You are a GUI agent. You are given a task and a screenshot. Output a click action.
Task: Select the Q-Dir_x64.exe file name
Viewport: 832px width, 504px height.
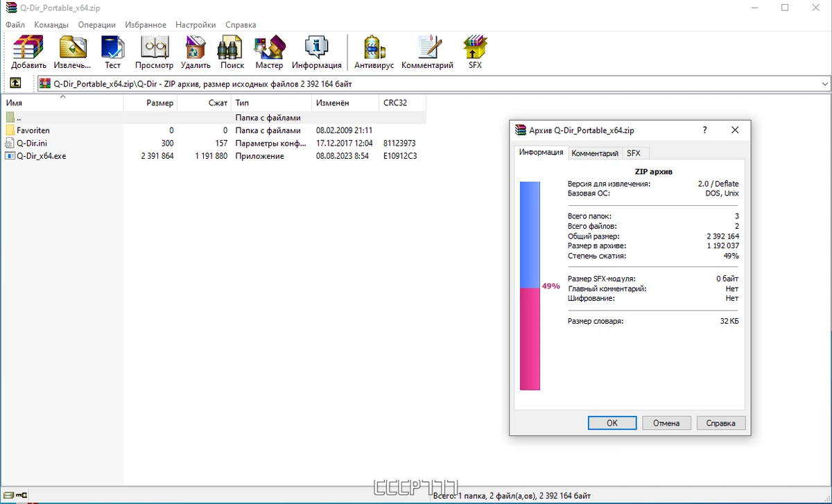tap(42, 156)
